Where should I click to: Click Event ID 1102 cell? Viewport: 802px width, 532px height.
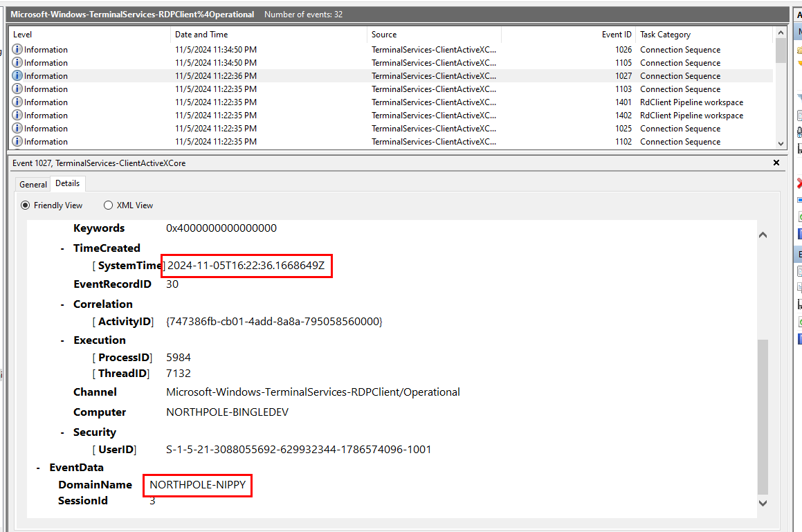pos(623,142)
